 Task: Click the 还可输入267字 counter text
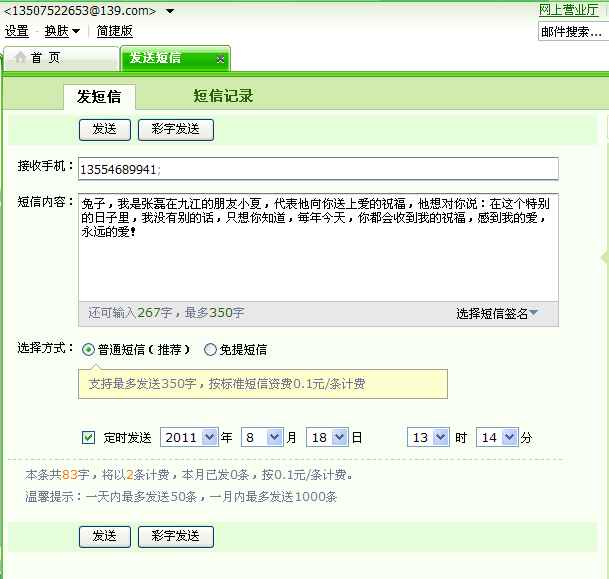coord(166,313)
